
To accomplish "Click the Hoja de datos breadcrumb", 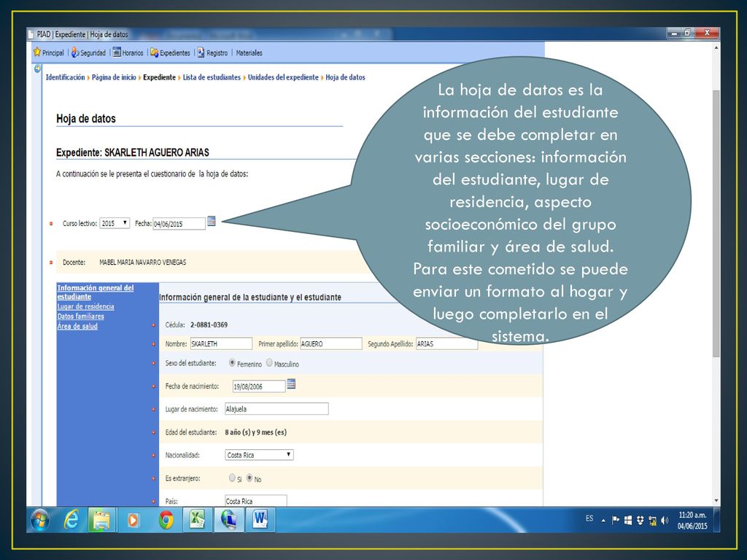I will pyautogui.click(x=345, y=77).
